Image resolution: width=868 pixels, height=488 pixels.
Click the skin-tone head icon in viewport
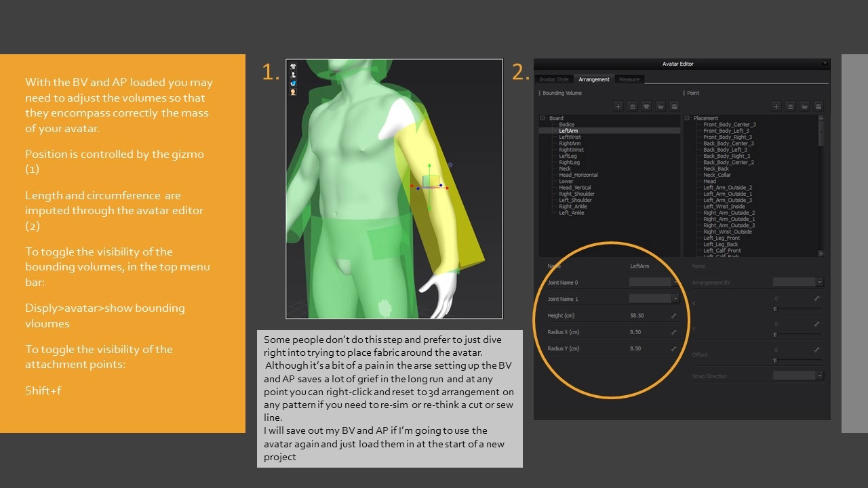pos(293,92)
